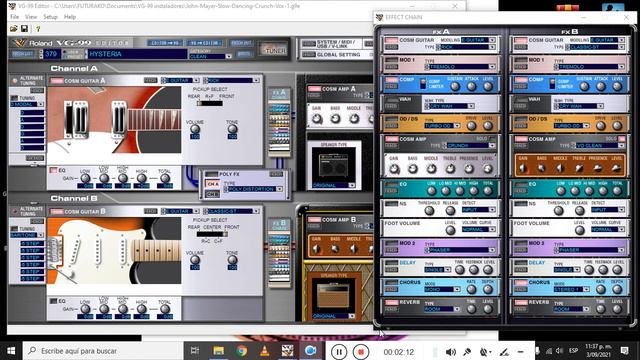Open the View menu

pyautogui.click(x=31, y=17)
